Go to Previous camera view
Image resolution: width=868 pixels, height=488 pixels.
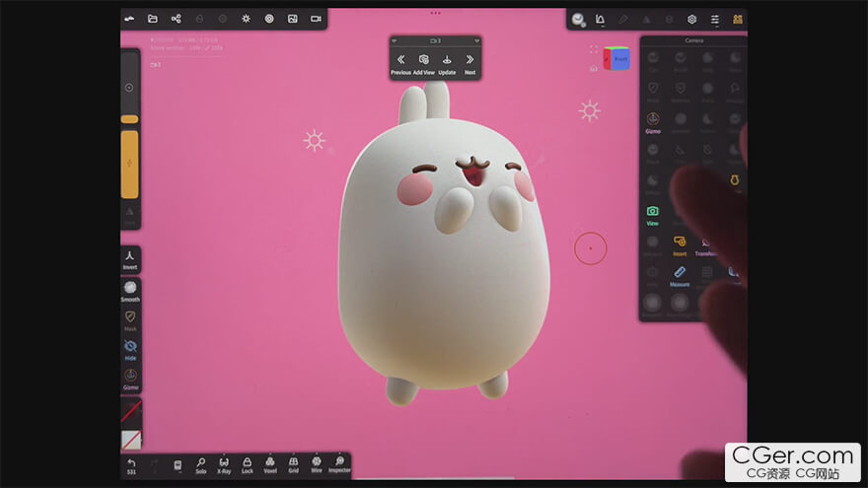[x=400, y=64]
